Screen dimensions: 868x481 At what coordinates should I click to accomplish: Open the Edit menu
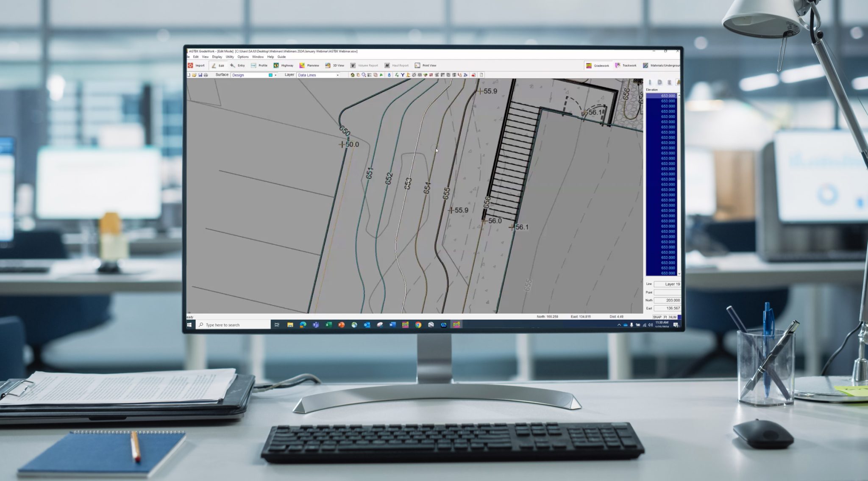click(x=196, y=57)
